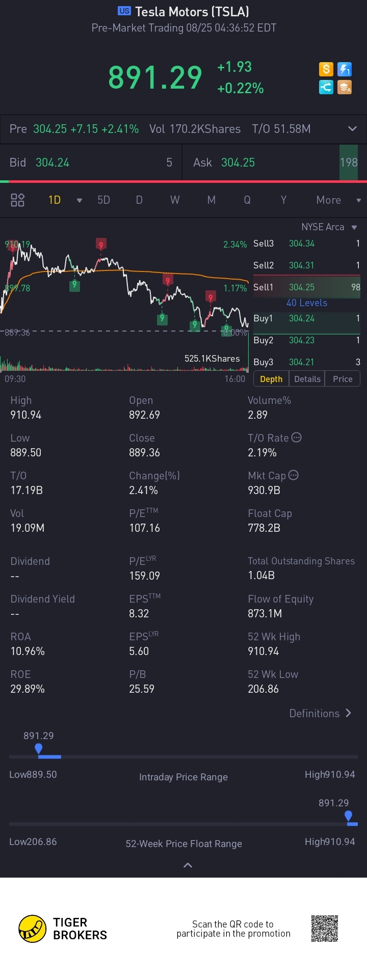This screenshot has width=367, height=980.
Task: Tap the blue lightning bolt badge
Action: point(345,69)
